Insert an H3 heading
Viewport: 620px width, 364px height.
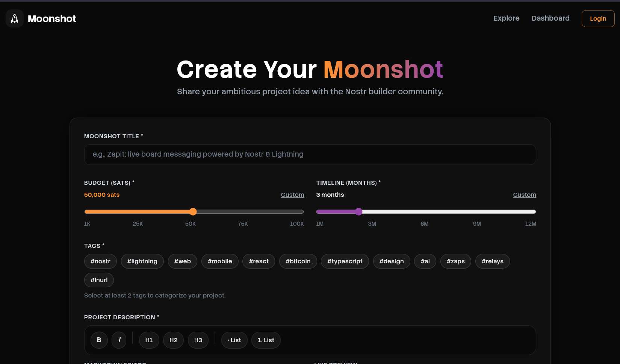[198, 340]
